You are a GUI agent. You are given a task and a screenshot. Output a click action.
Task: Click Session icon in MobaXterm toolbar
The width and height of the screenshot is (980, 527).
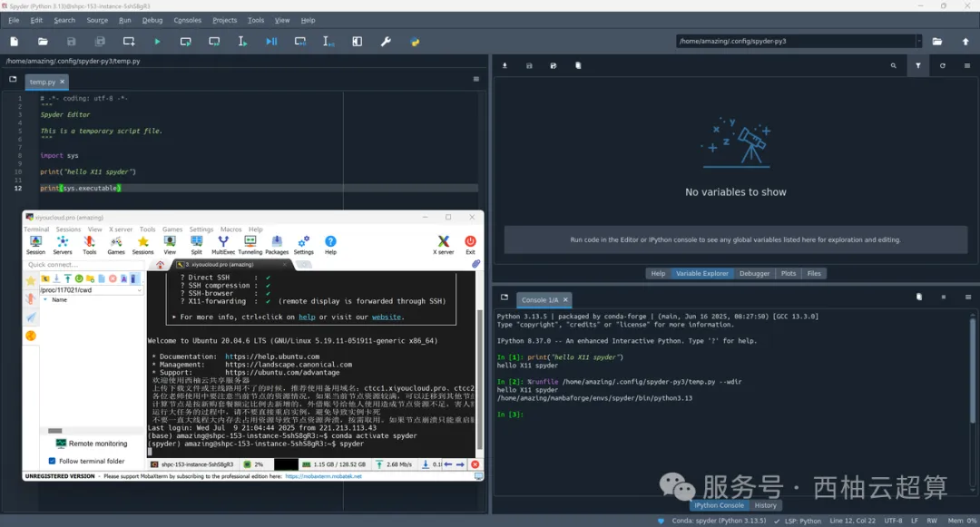click(x=35, y=245)
